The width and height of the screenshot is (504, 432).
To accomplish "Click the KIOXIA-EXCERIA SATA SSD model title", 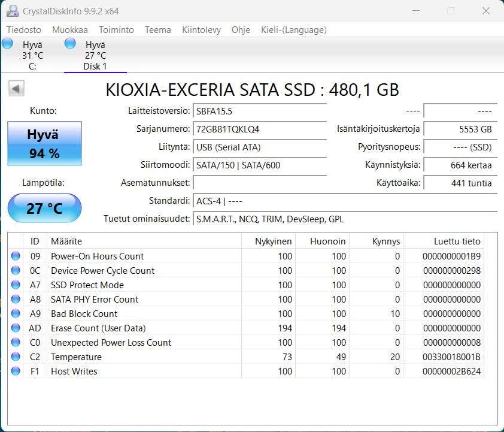I will (x=253, y=90).
